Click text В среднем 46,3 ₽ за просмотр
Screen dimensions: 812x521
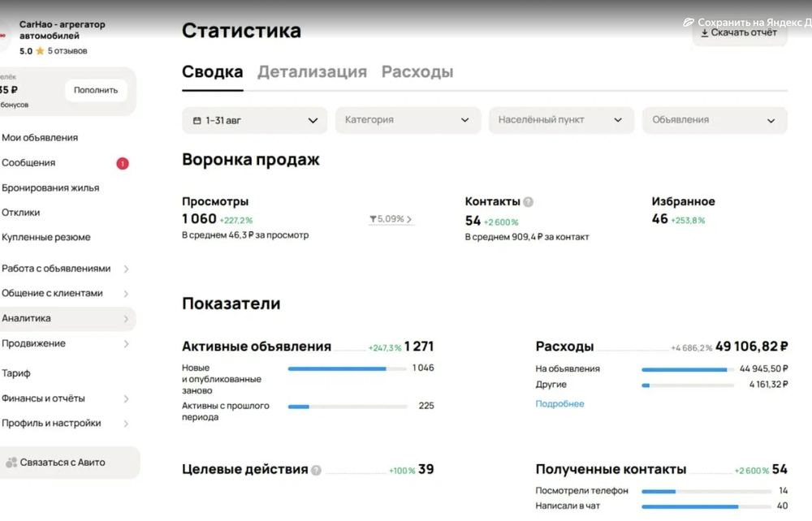(x=245, y=235)
